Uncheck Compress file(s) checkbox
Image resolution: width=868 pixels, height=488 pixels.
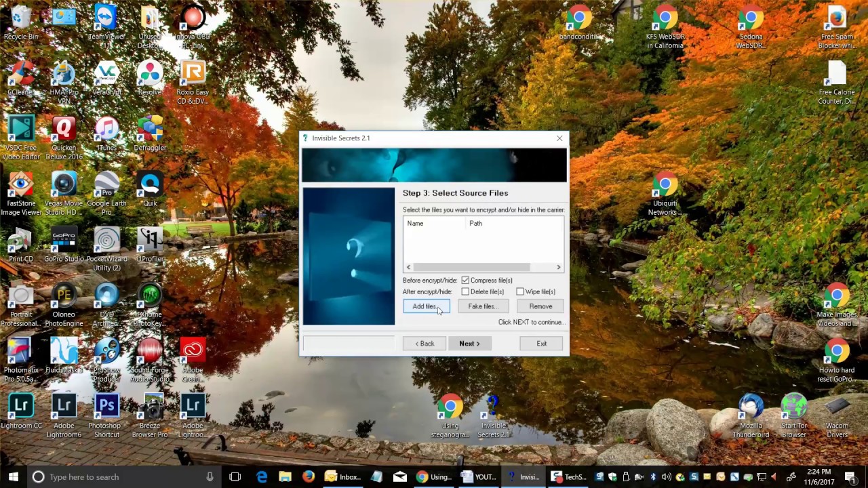465,280
